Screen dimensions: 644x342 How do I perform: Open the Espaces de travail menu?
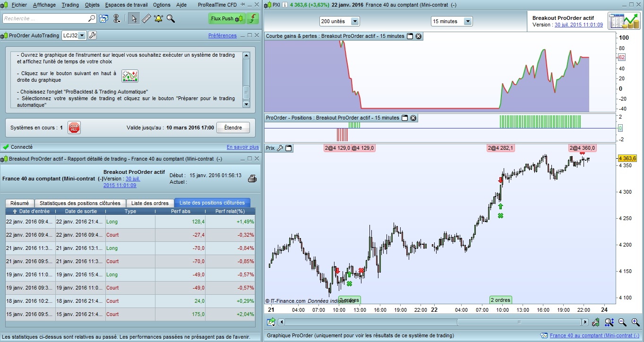pos(127,5)
